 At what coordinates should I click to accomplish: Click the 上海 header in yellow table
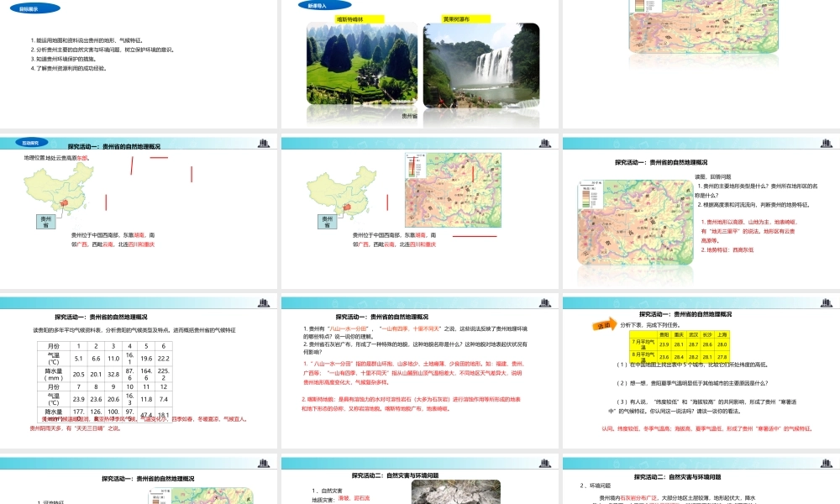(x=722, y=335)
